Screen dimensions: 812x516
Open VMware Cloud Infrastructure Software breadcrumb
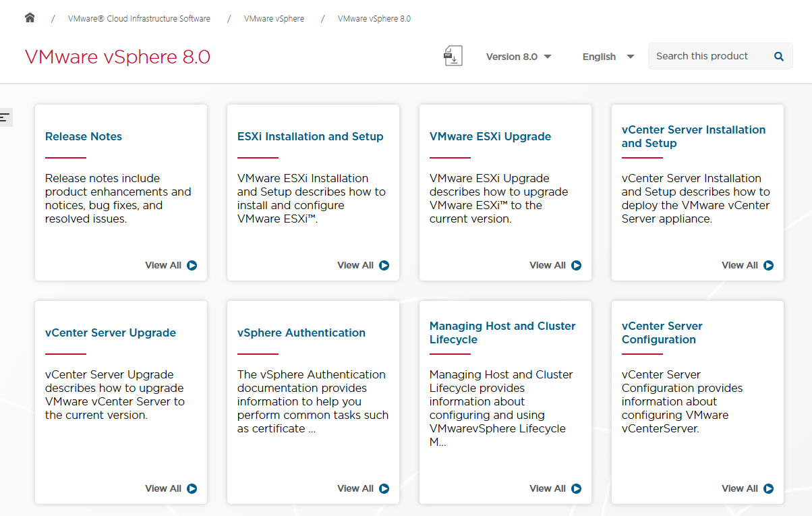click(x=139, y=18)
